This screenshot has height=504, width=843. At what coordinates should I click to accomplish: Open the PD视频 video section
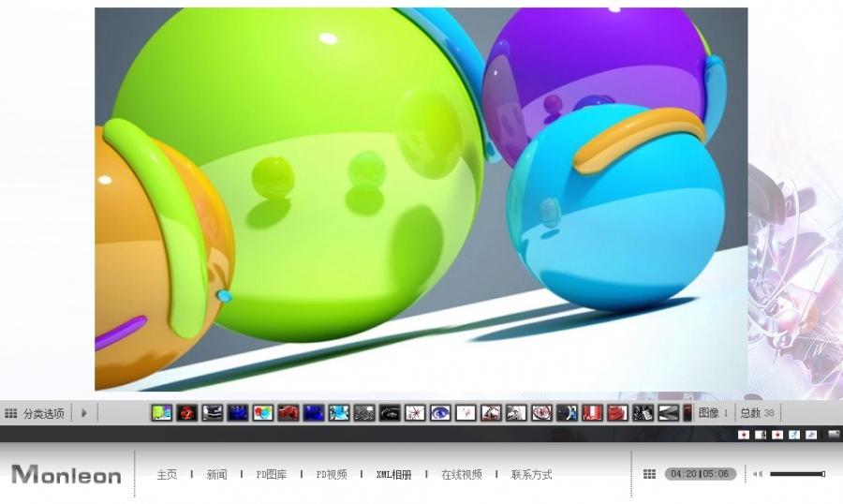[332, 474]
